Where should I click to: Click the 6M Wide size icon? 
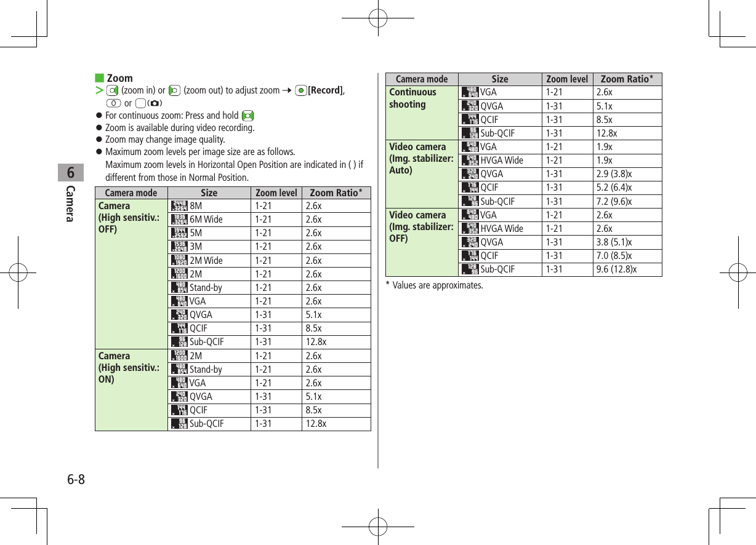(x=179, y=220)
